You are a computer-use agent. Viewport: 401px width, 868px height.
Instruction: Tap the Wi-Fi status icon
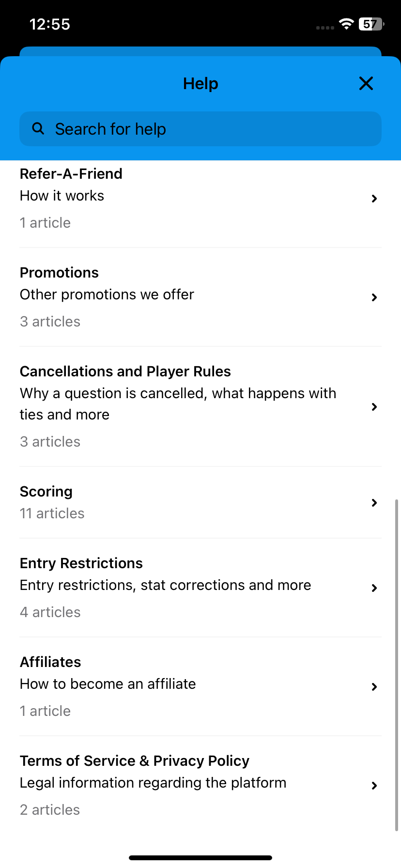click(346, 24)
